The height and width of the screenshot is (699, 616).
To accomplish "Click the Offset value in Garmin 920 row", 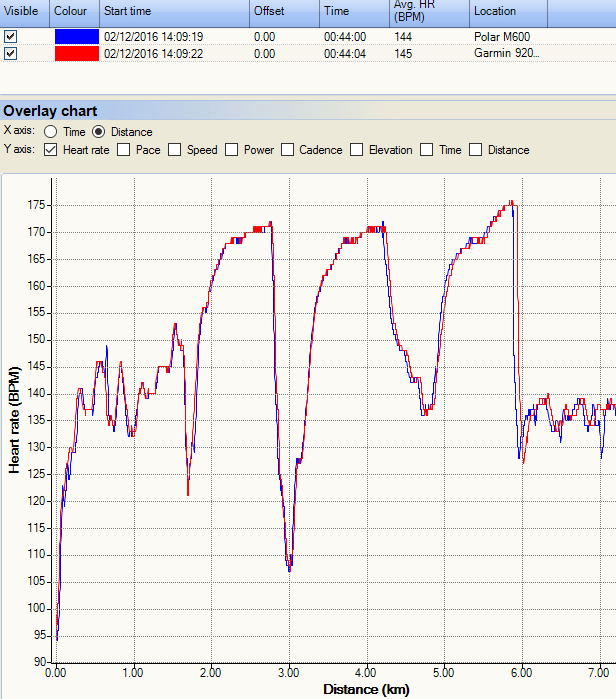I will 264,53.
